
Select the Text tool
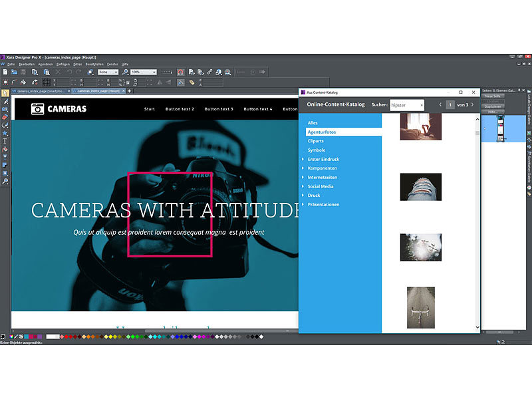coord(5,141)
